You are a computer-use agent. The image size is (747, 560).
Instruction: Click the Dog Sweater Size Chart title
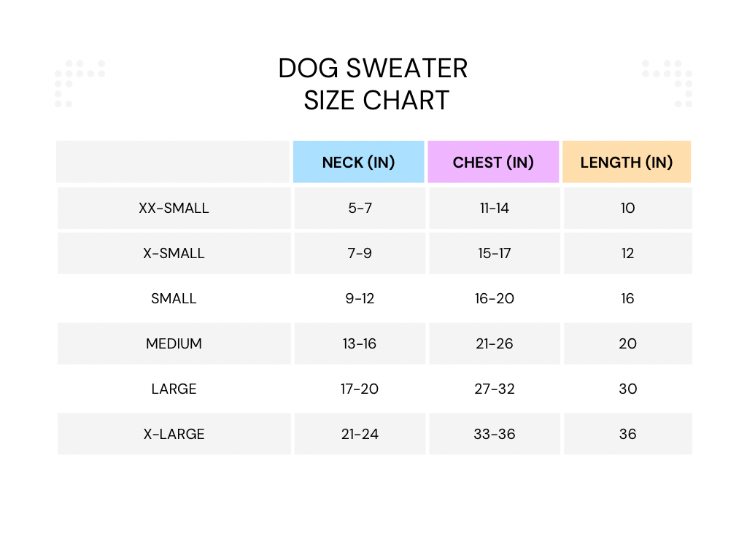click(373, 84)
